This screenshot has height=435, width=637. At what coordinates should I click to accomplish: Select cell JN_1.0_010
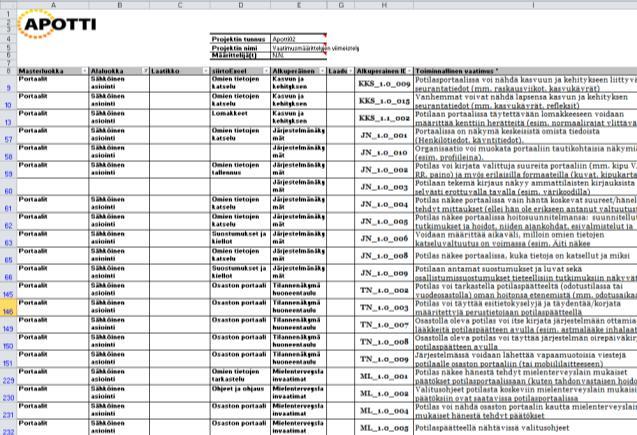coord(384,152)
